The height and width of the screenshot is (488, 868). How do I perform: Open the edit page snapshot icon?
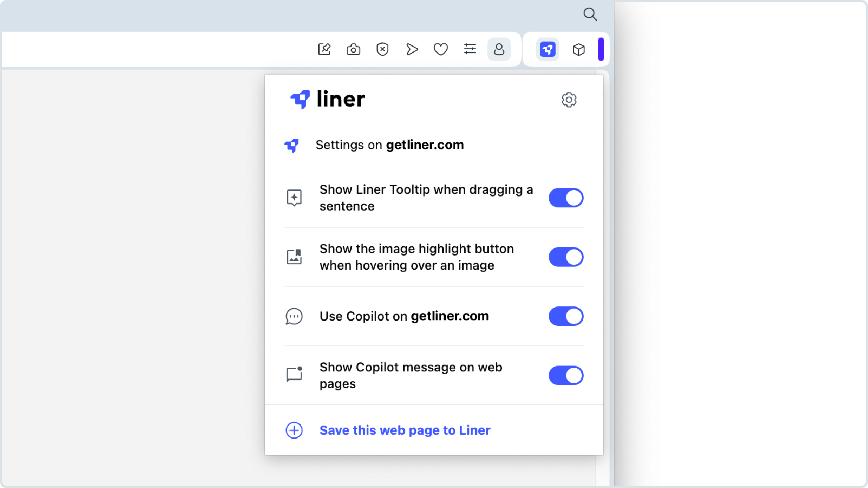(x=324, y=49)
